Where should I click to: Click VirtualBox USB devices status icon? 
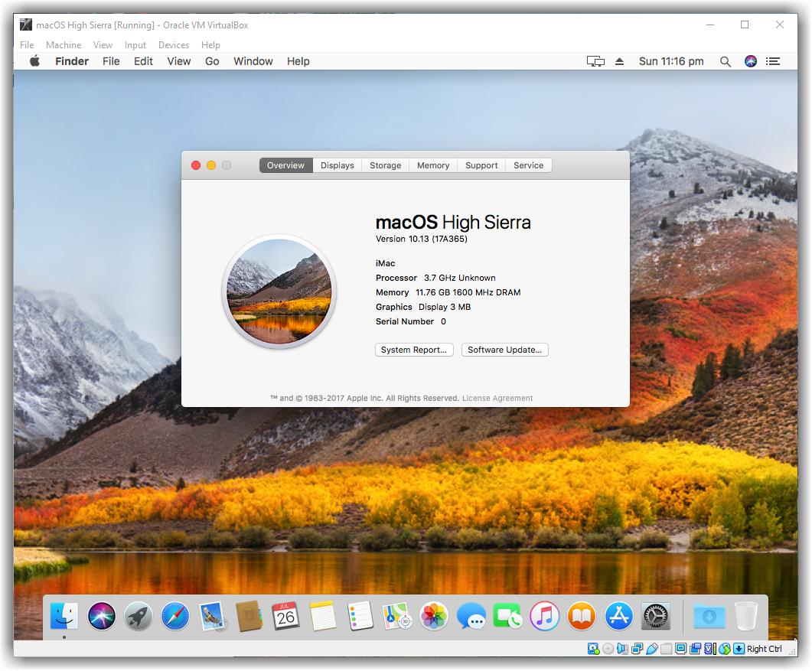[x=652, y=649]
